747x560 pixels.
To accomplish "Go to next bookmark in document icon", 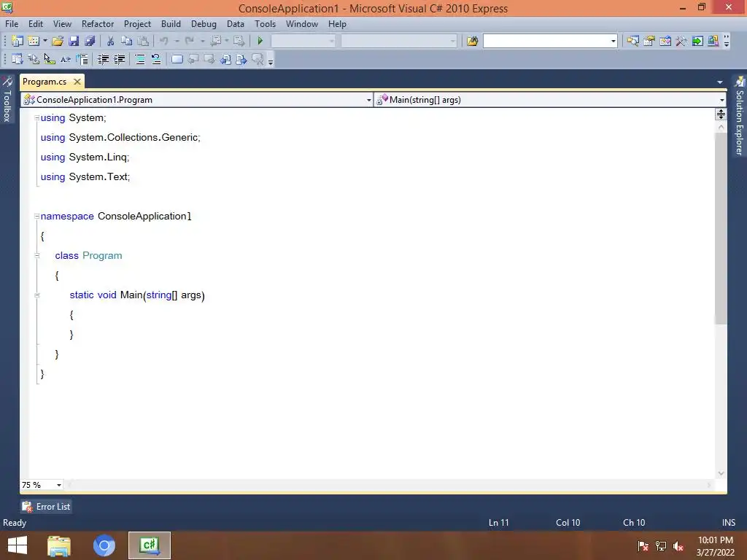I will [x=241, y=60].
